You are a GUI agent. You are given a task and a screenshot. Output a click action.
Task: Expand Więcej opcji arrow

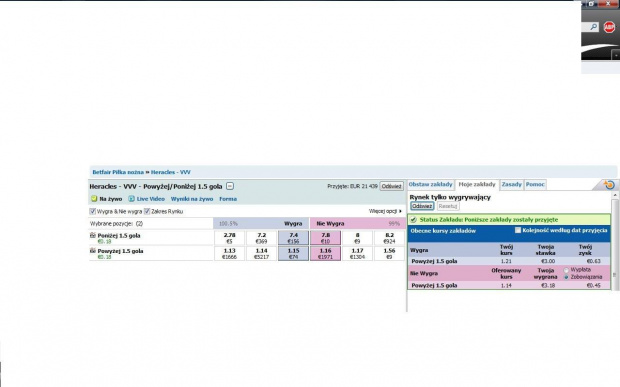400,211
